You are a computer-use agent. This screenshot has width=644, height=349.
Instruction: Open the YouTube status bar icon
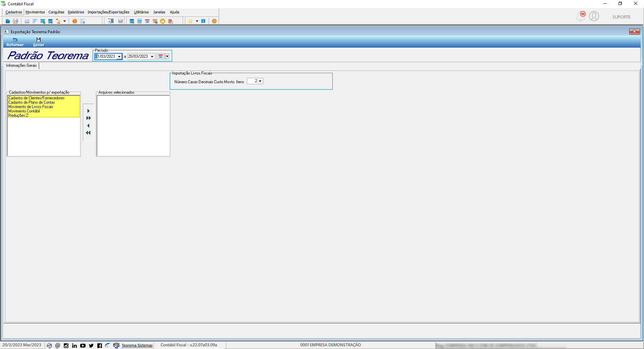pos(83,345)
